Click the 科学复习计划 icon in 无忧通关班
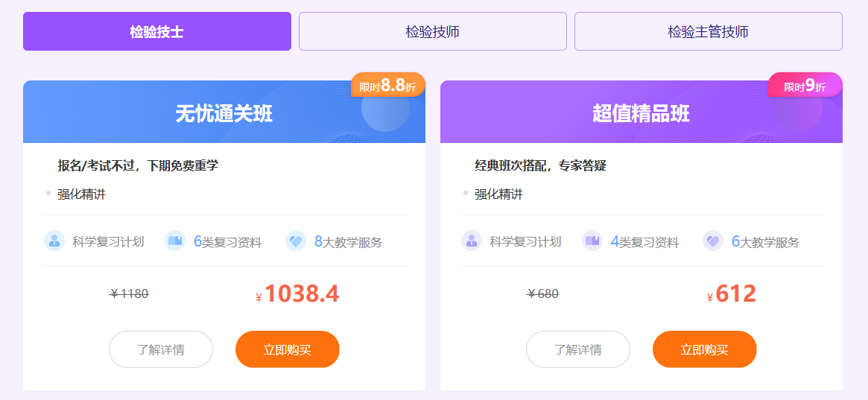 pos(54,241)
